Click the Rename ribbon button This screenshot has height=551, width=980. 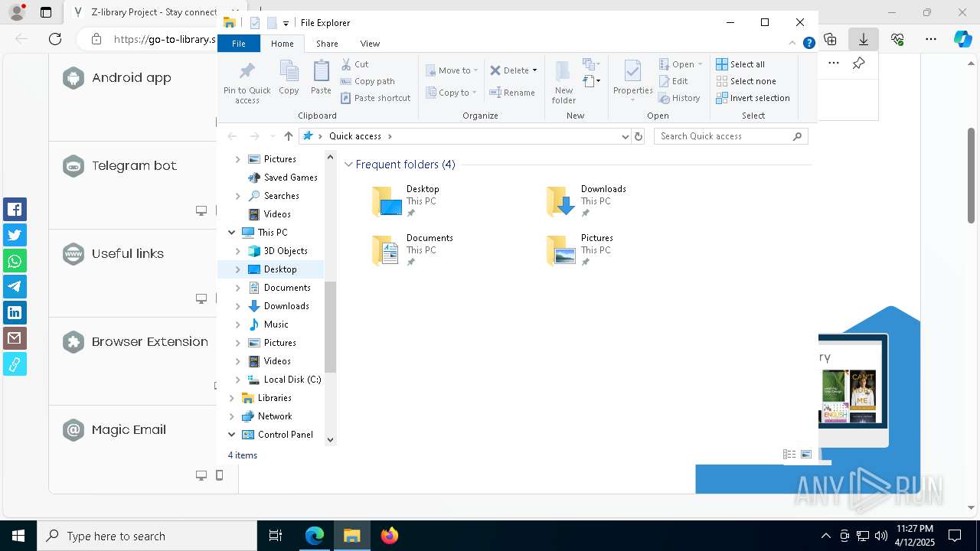[x=512, y=93]
